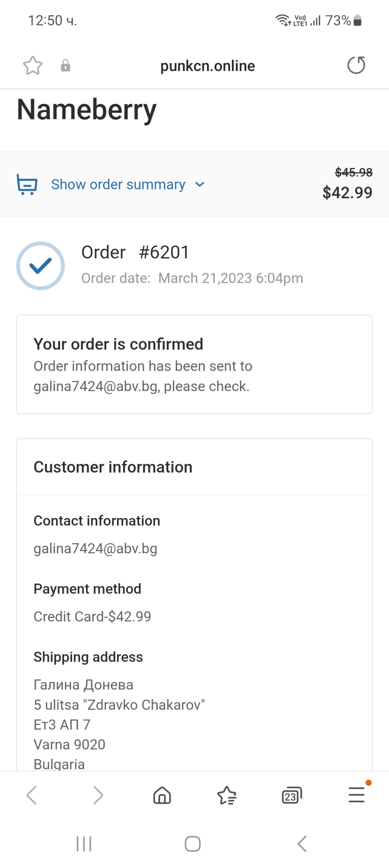
Task: Tap the Nameberry store title
Action: [x=86, y=110]
